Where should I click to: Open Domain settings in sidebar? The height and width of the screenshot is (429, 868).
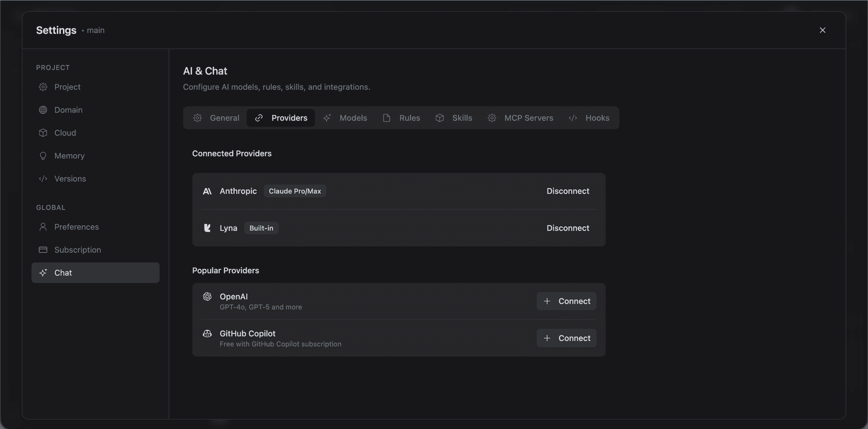[96, 110]
